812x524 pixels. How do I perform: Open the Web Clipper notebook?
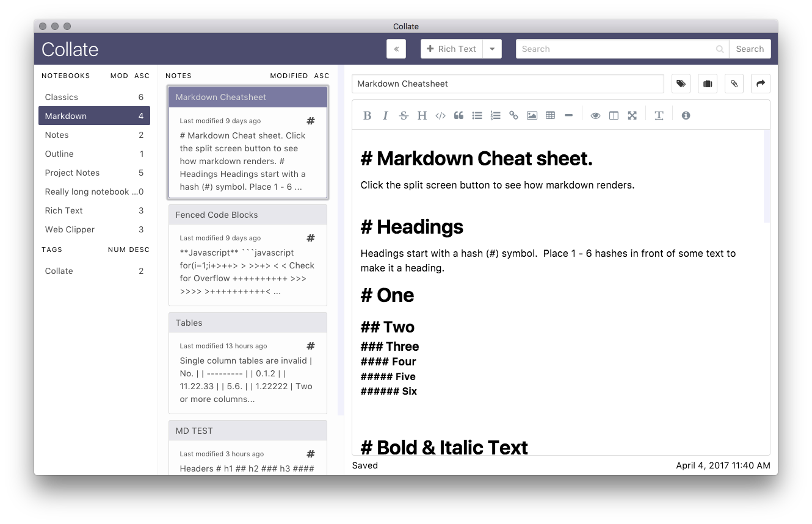94,229
